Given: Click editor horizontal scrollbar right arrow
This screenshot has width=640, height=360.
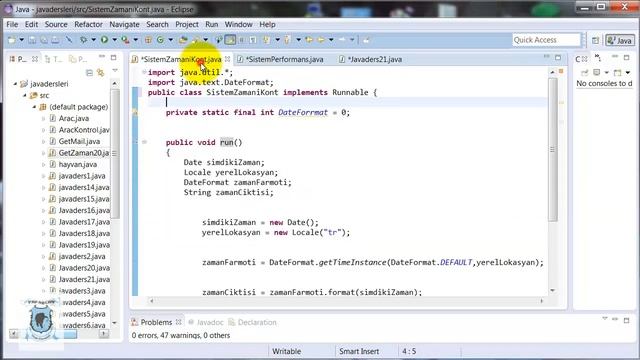Looking at the screenshot, I should coord(542,301).
